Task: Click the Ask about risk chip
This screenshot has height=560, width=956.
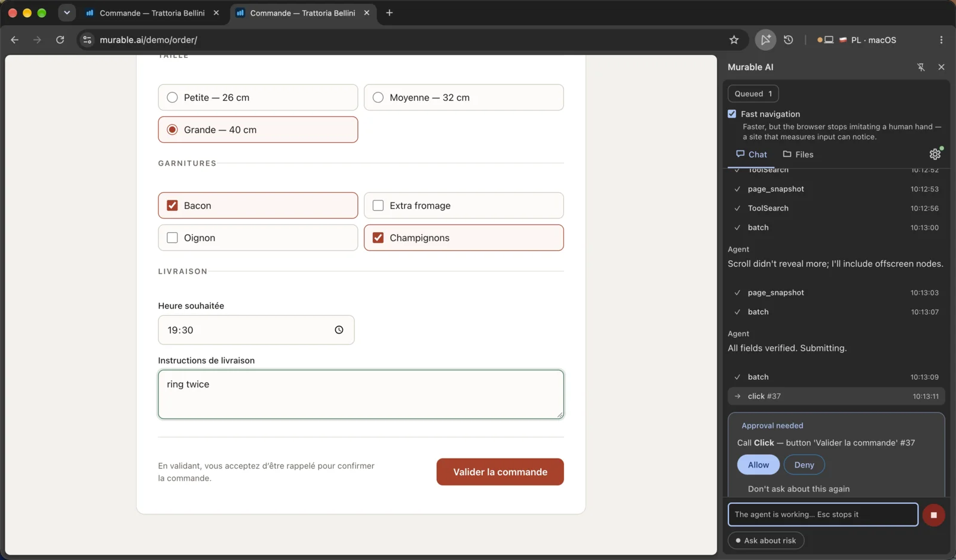Action: (x=766, y=541)
